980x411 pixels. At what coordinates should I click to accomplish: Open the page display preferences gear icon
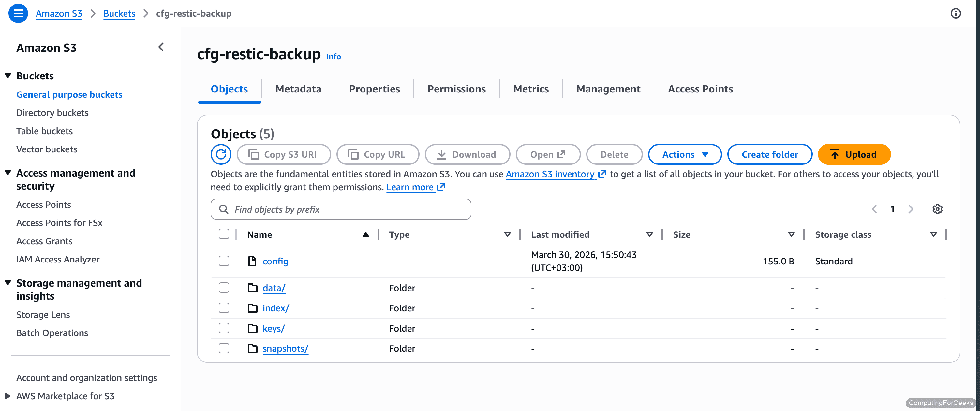point(937,209)
